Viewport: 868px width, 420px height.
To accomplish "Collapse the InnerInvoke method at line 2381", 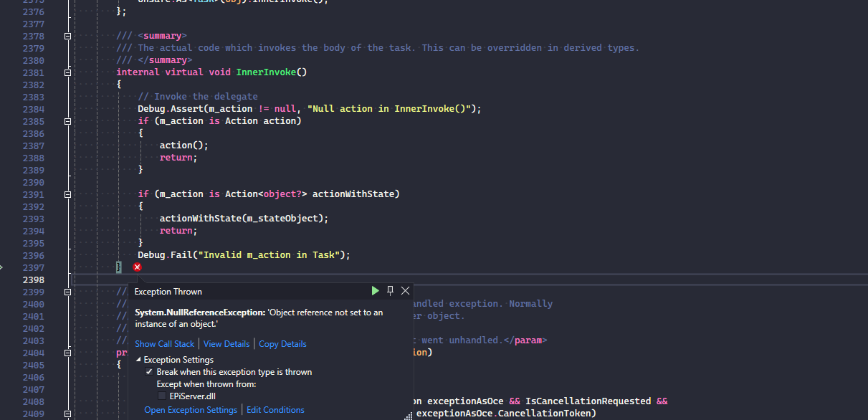I will tap(68, 72).
